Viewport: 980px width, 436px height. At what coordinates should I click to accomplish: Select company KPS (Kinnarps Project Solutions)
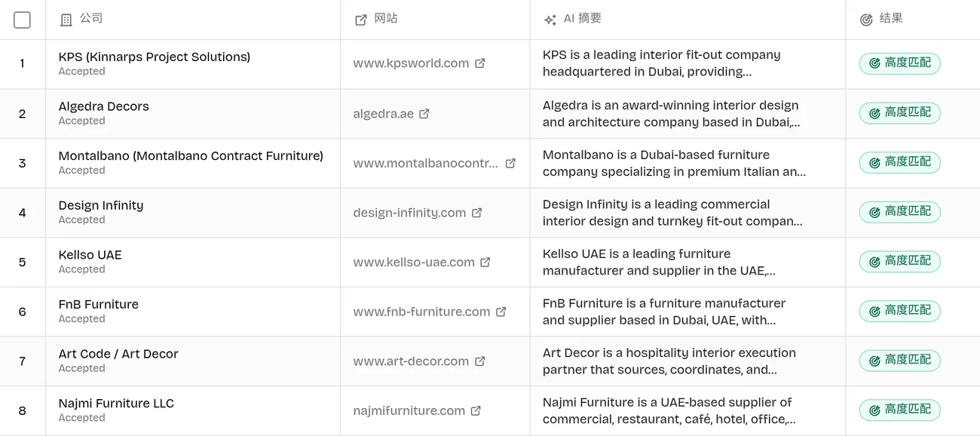[x=155, y=57]
